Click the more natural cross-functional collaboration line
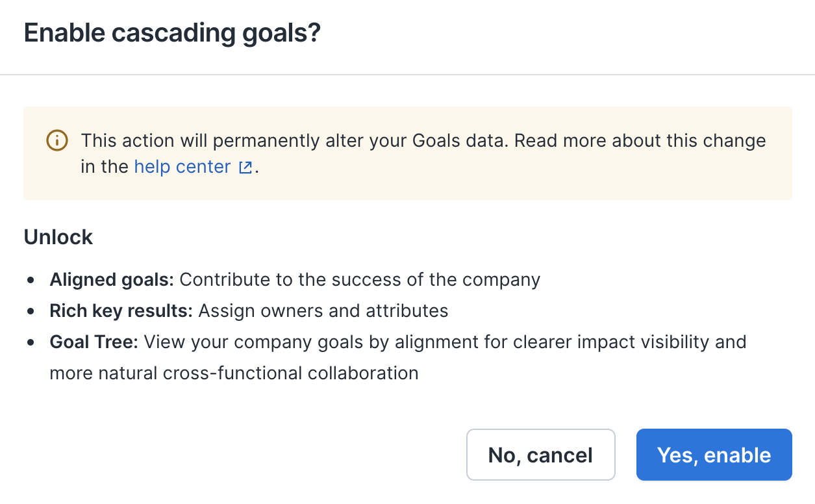The image size is (815, 504). [234, 373]
